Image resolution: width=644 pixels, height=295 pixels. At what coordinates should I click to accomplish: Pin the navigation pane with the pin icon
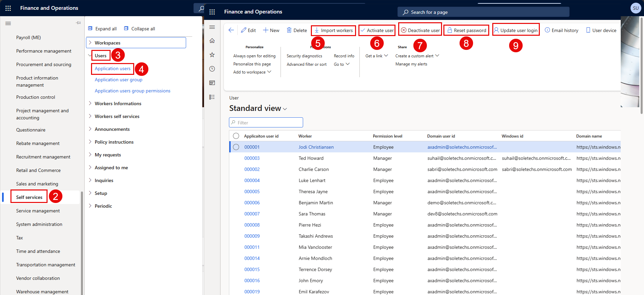[x=78, y=23]
